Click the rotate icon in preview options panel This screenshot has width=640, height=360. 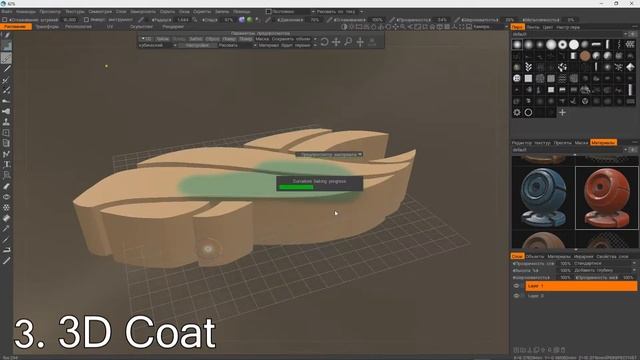click(324, 42)
